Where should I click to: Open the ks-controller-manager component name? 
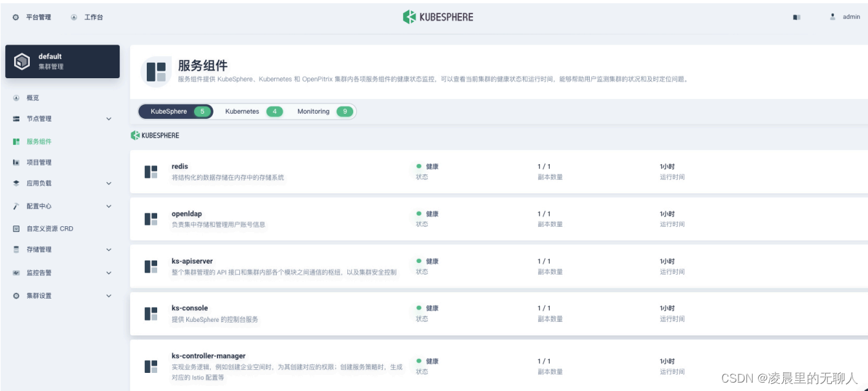pyautogui.click(x=208, y=356)
